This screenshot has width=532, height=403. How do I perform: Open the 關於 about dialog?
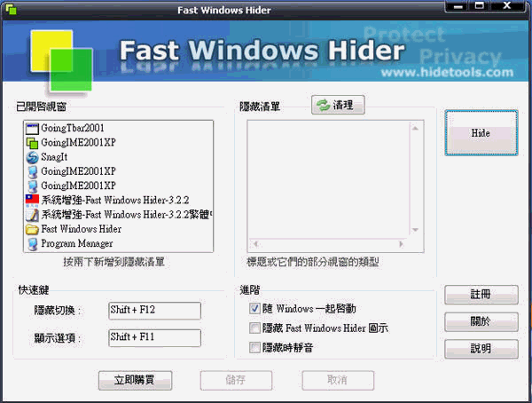tap(481, 321)
